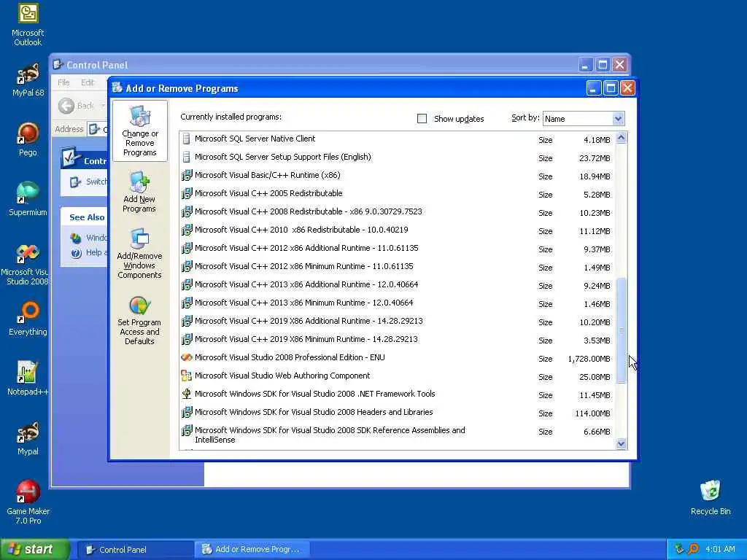The height and width of the screenshot is (560, 747).
Task: Select Windows SDK Reference Assemblies and IntelliSense entry
Action: (398, 435)
